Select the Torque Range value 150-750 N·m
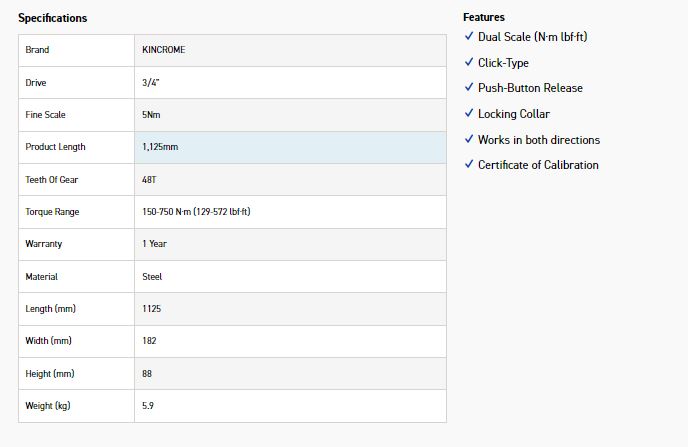 [196, 212]
